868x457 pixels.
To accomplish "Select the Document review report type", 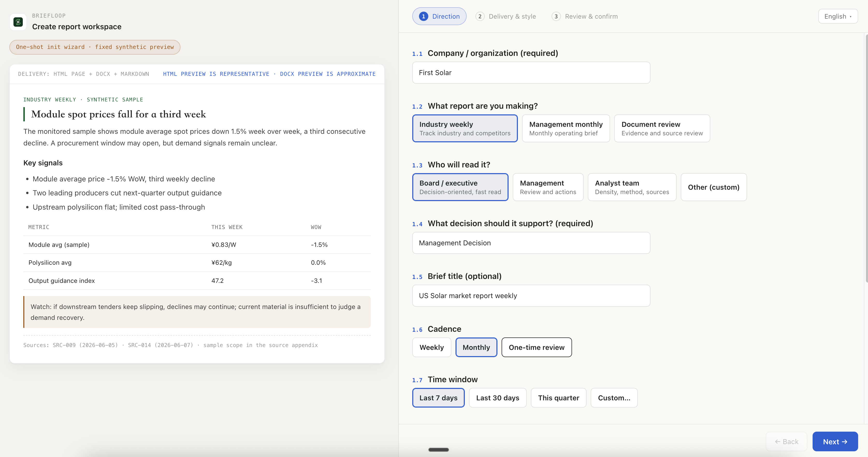I will point(662,128).
